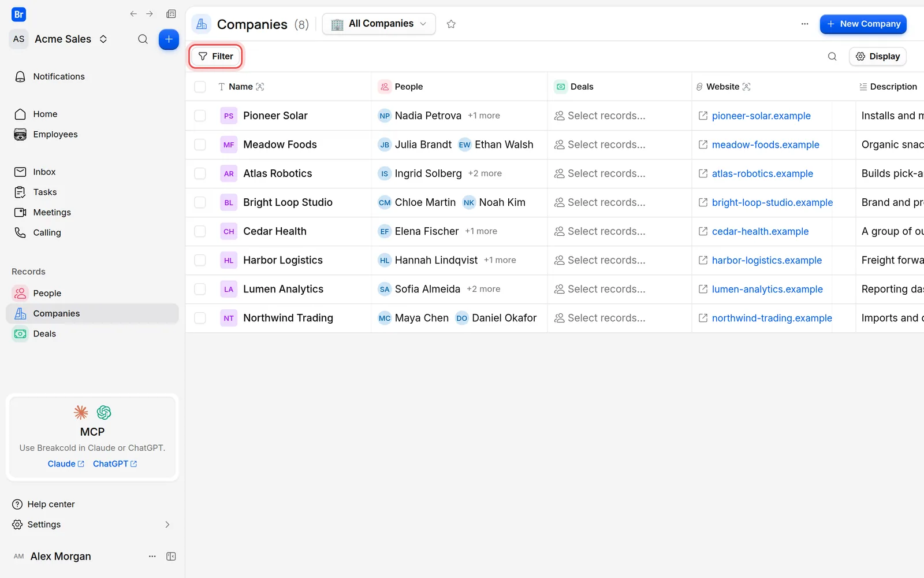Click the Breakcold Br logo
The width and height of the screenshot is (924, 578).
tap(19, 14)
